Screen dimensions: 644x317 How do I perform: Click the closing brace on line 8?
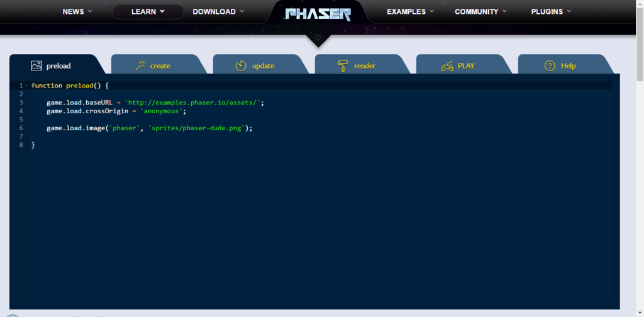33,145
